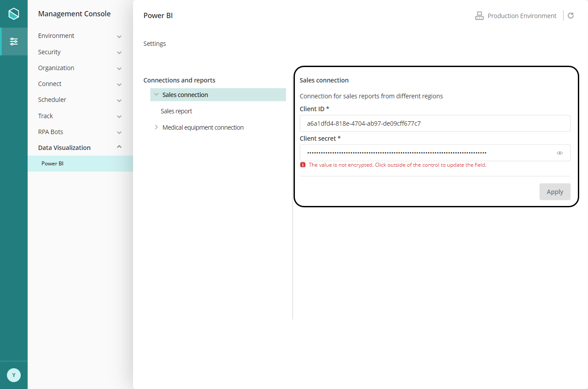The image size is (588, 389).
Task: Click the refresh icon near Production Environment
Action: pos(570,16)
